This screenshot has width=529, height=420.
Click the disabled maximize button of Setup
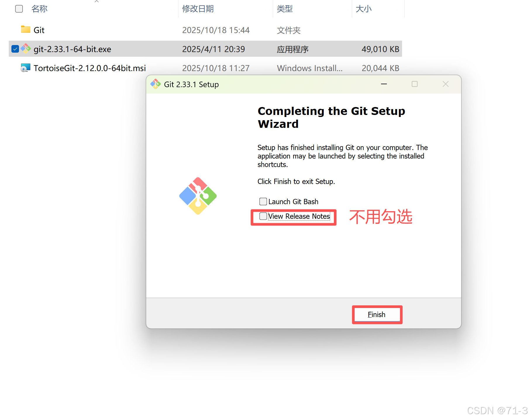click(415, 84)
